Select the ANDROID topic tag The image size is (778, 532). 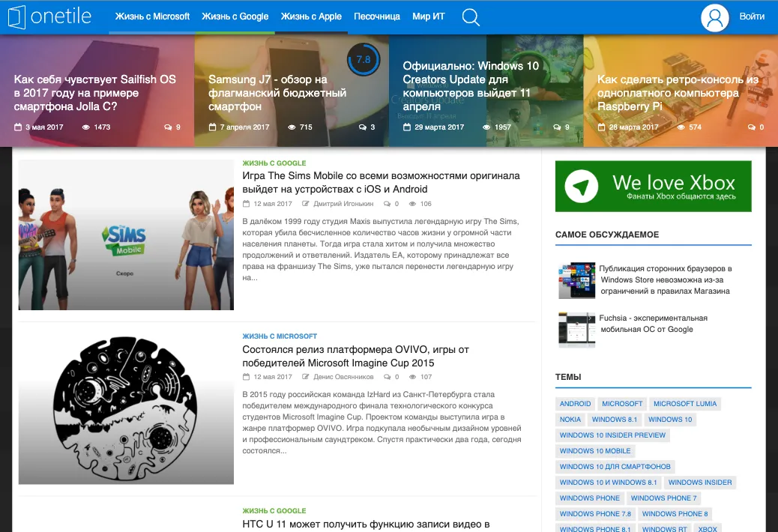click(575, 403)
